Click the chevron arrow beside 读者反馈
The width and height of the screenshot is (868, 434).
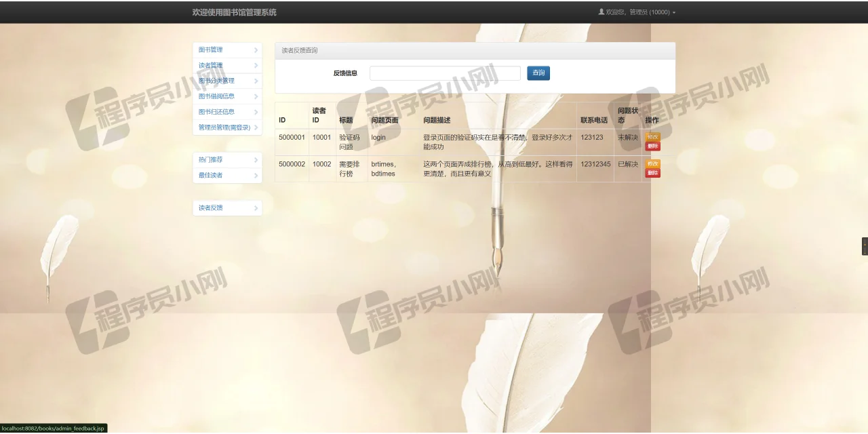(x=256, y=208)
